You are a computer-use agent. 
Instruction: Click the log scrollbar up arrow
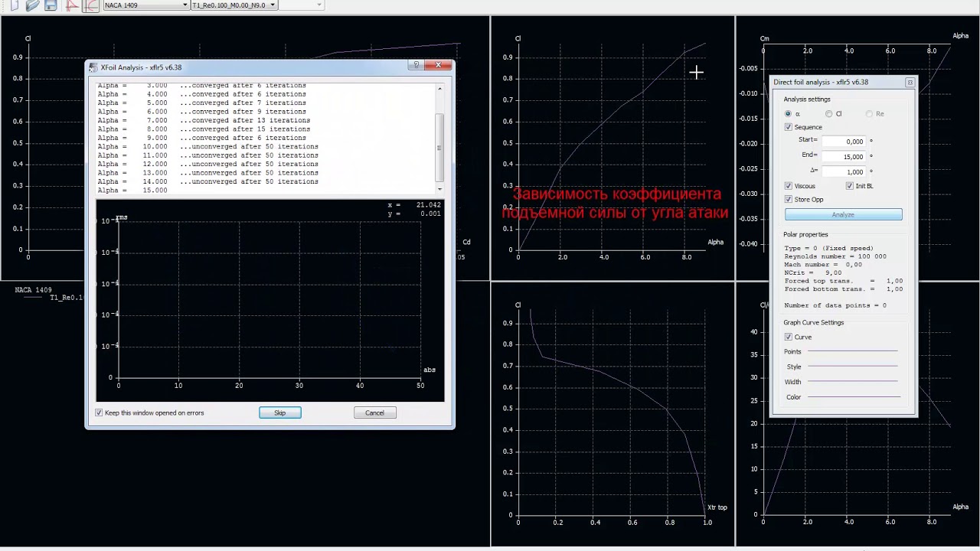click(439, 89)
